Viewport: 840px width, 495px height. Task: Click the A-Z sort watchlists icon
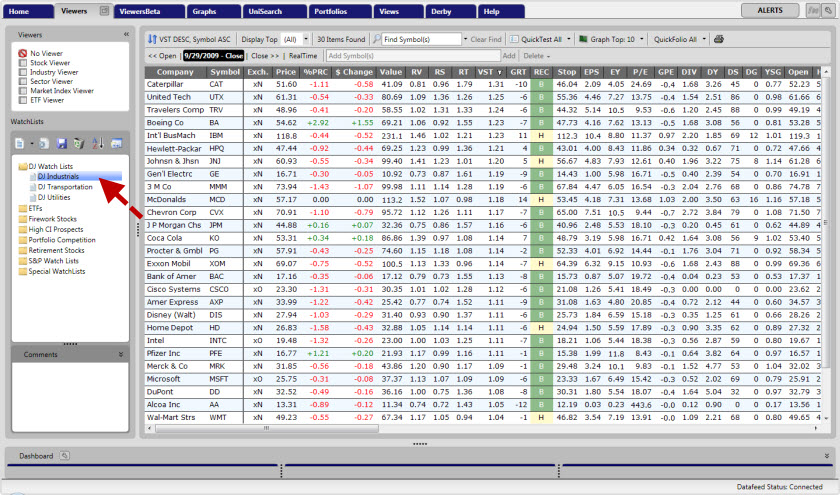[x=97, y=144]
